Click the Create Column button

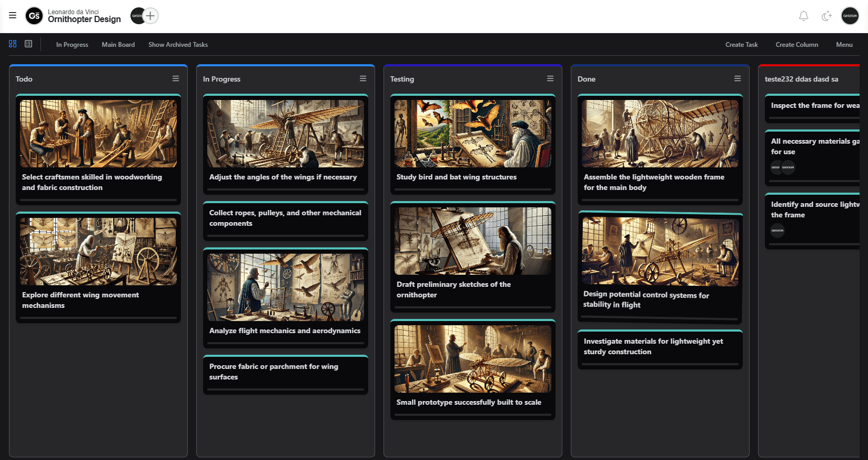click(796, 45)
